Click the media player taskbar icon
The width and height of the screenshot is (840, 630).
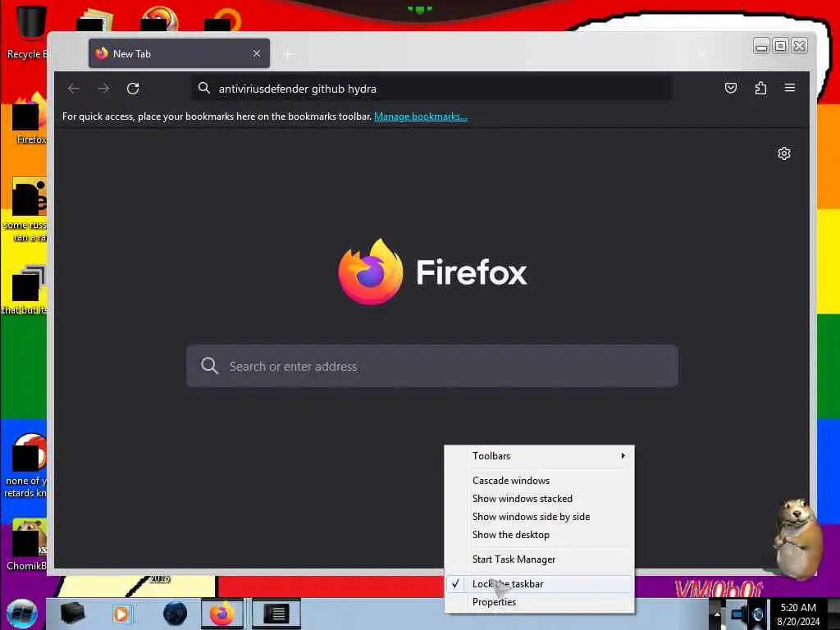[121, 614]
